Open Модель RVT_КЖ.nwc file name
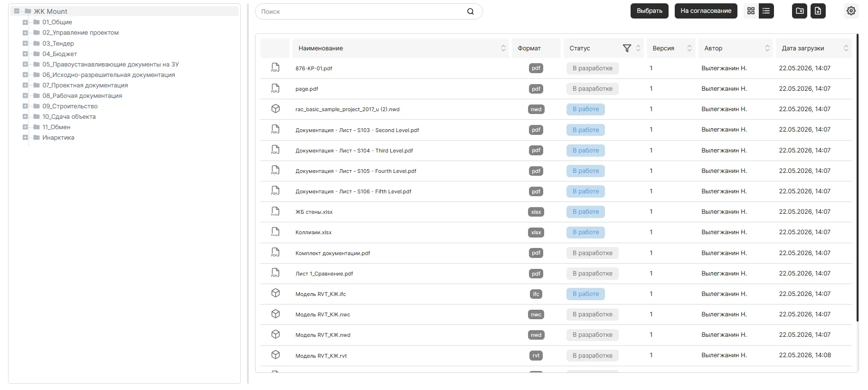 click(323, 314)
